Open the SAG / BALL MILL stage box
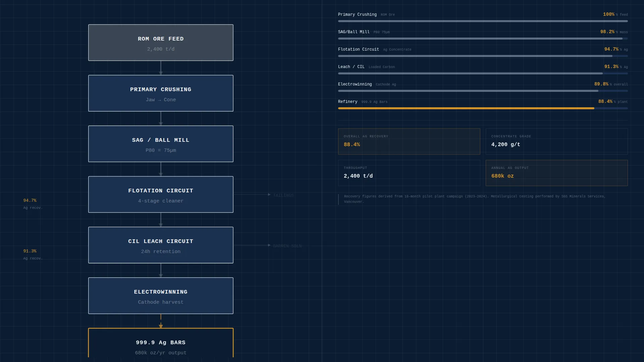The image size is (644, 362). [161, 144]
